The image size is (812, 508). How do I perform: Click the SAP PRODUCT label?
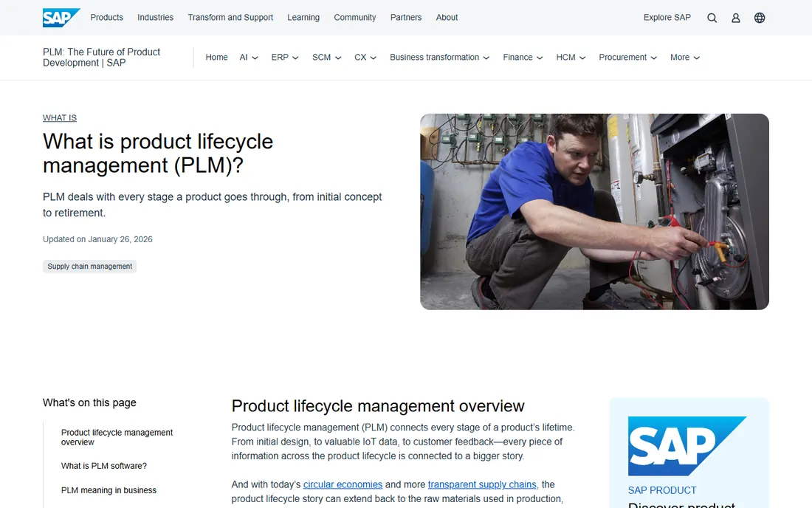pyautogui.click(x=662, y=490)
